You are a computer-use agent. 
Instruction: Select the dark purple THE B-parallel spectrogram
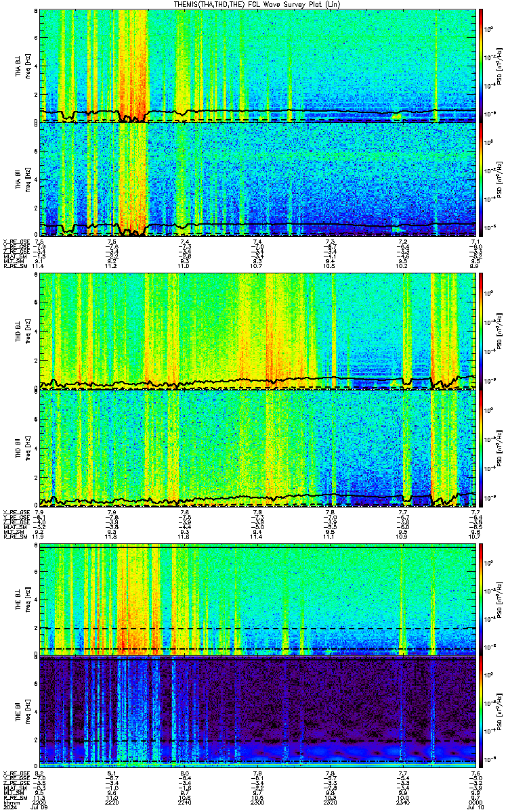click(257, 713)
